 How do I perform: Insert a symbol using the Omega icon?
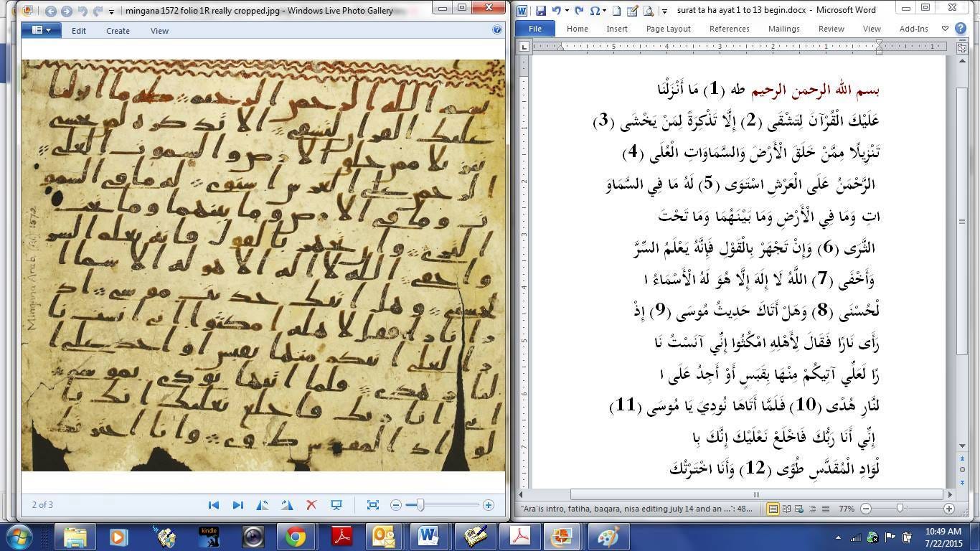click(595, 11)
